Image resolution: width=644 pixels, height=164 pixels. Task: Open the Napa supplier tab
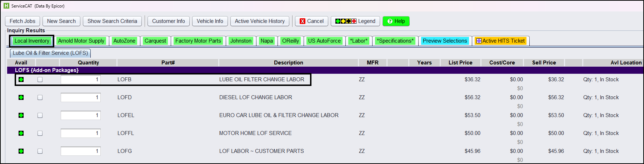coord(266,41)
